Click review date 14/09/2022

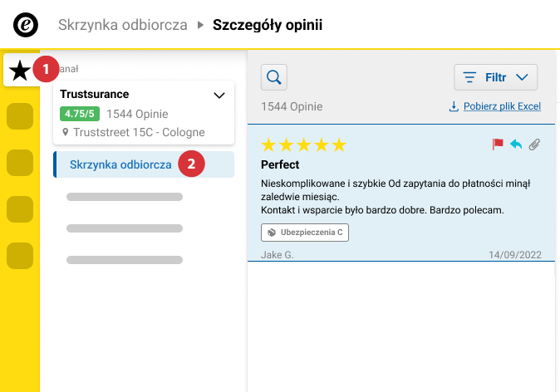[x=515, y=255]
